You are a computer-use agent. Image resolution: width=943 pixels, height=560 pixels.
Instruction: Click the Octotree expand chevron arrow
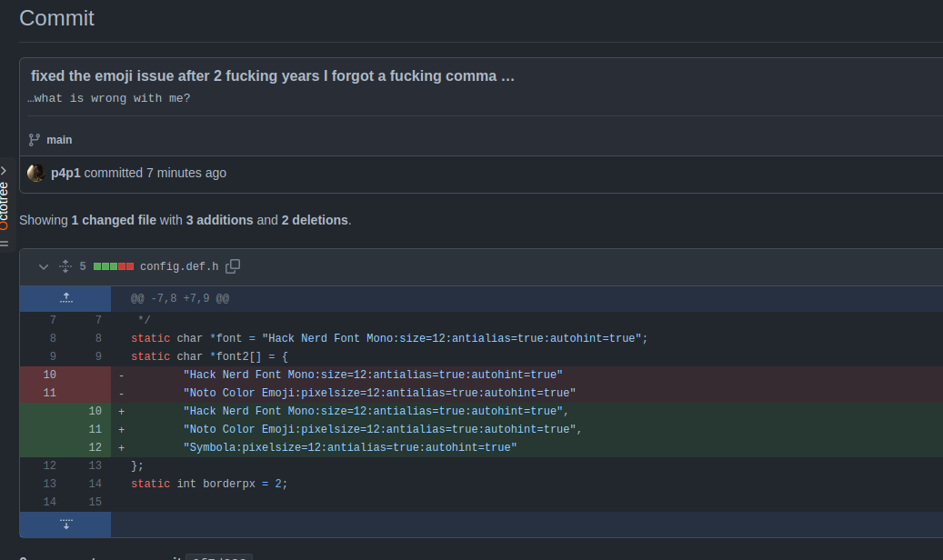point(4,170)
